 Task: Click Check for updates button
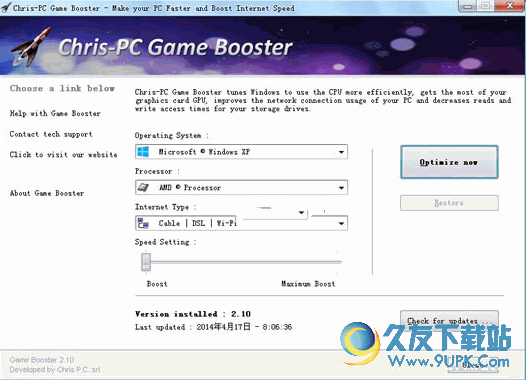pyautogui.click(x=449, y=321)
